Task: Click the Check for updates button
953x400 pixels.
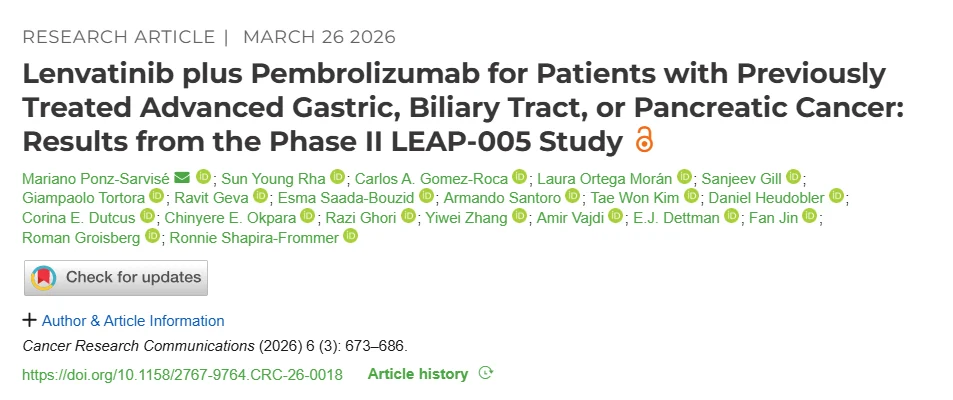Action: [x=116, y=277]
